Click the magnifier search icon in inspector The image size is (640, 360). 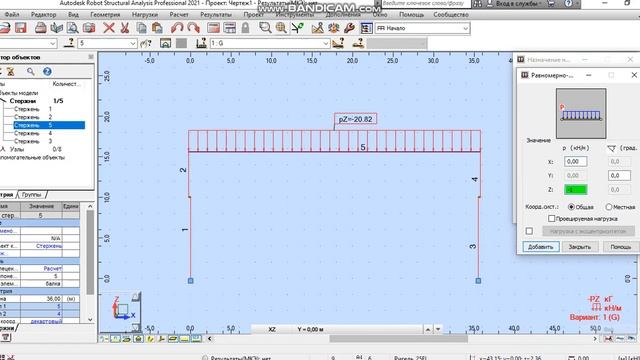pyautogui.click(x=31, y=71)
